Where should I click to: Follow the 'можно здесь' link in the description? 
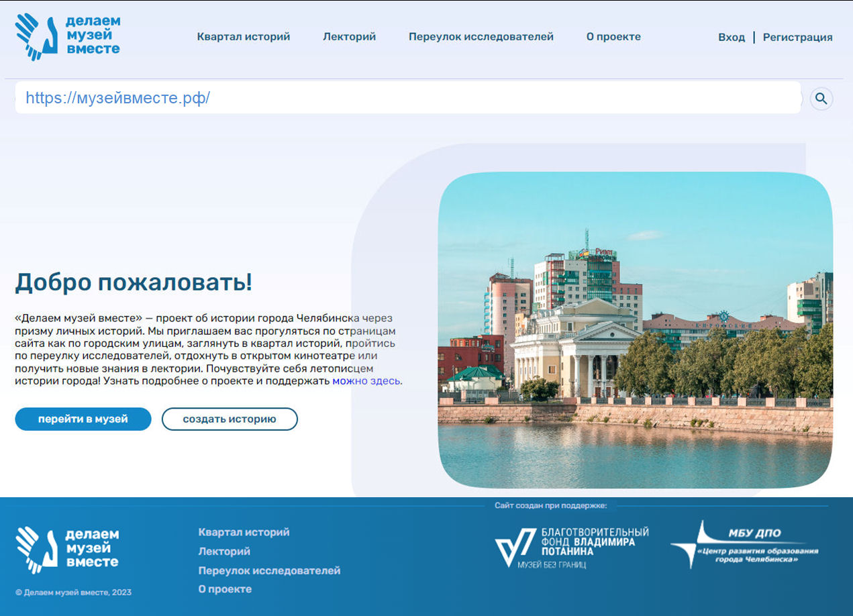(366, 381)
